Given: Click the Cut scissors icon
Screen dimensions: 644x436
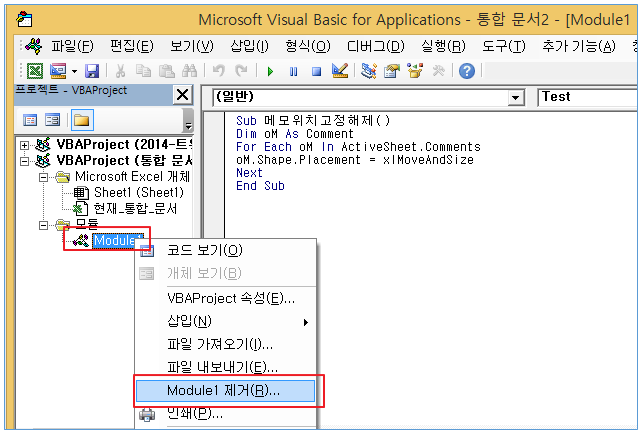Looking at the screenshot, I should 120,71.
